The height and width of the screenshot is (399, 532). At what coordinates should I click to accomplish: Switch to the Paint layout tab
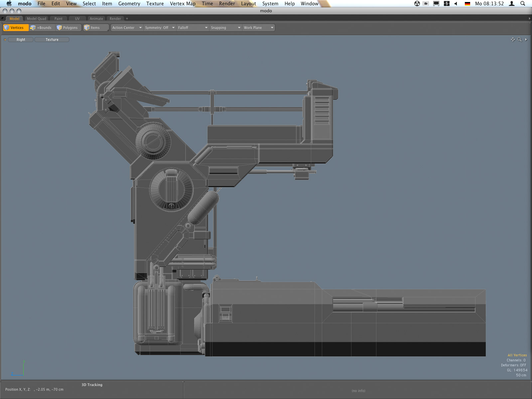[x=59, y=19]
